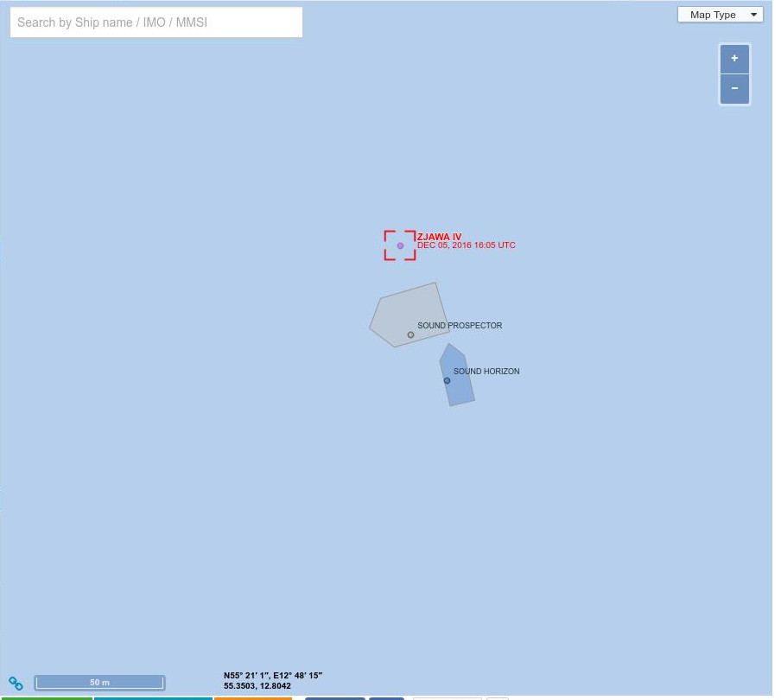Zoom in with the plus button

coord(734,59)
